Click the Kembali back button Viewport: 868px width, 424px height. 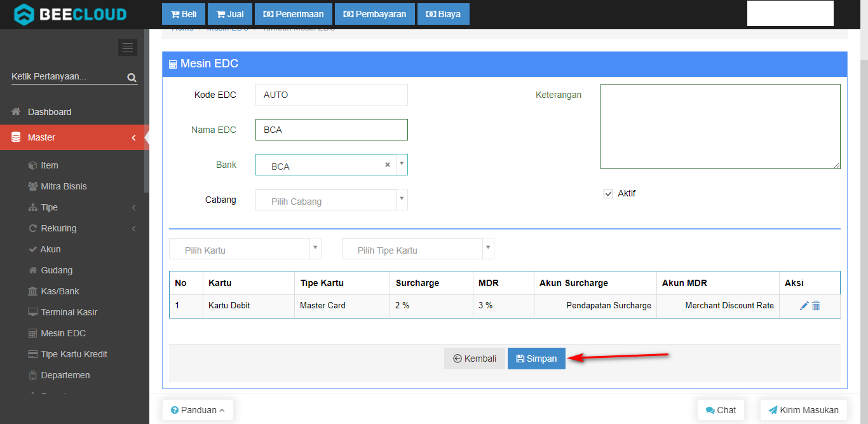point(475,359)
